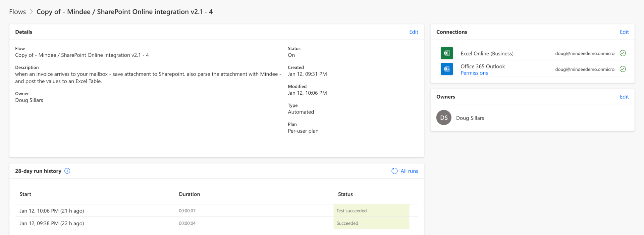Click the Office 365 Outlook connection icon
The image size is (644, 235).
click(447, 69)
